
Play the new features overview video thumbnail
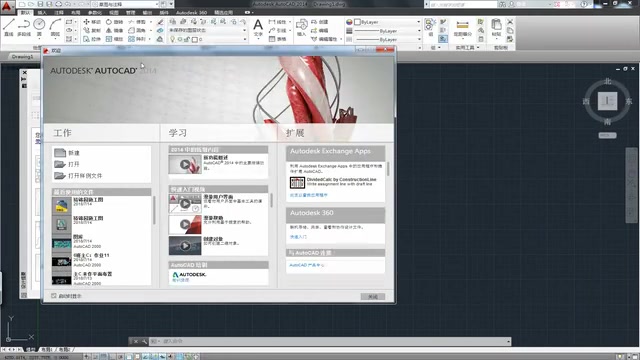(185, 164)
